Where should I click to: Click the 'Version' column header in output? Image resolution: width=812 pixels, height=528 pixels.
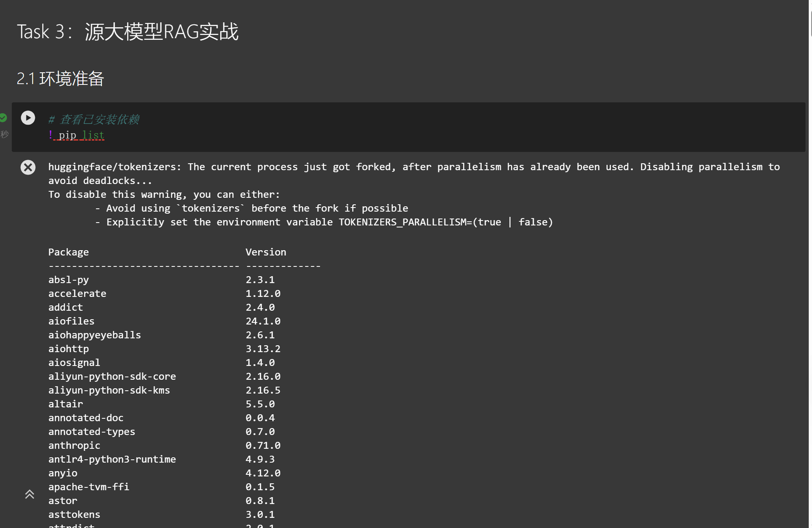(x=266, y=252)
